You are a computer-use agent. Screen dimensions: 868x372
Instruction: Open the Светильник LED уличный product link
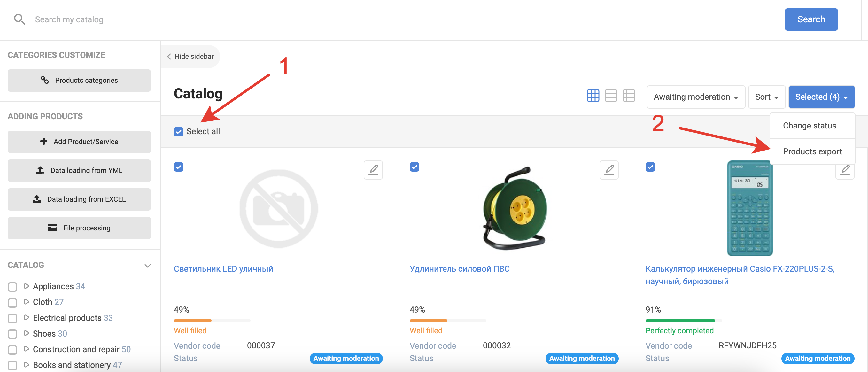point(223,269)
